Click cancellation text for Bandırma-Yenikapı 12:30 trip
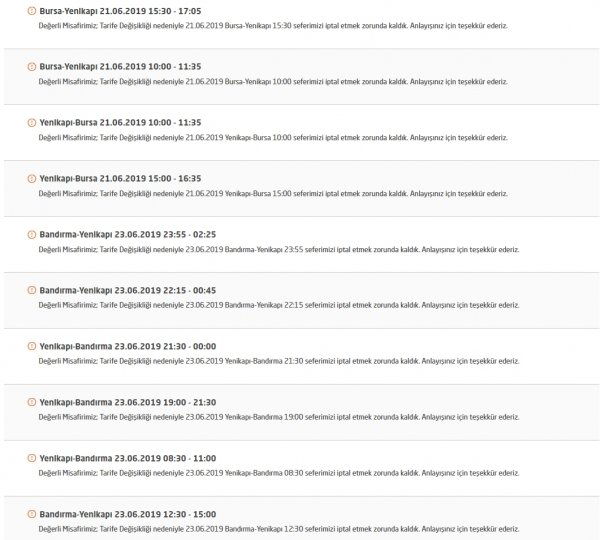Screen dimensions: 600x540 tap(279, 529)
